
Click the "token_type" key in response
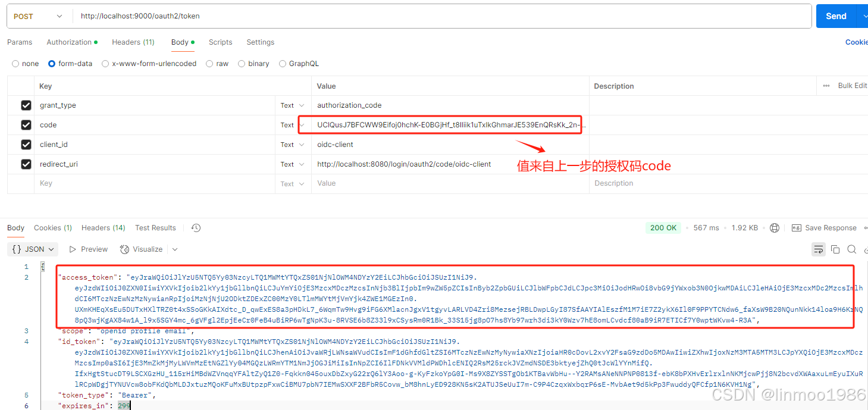point(83,395)
